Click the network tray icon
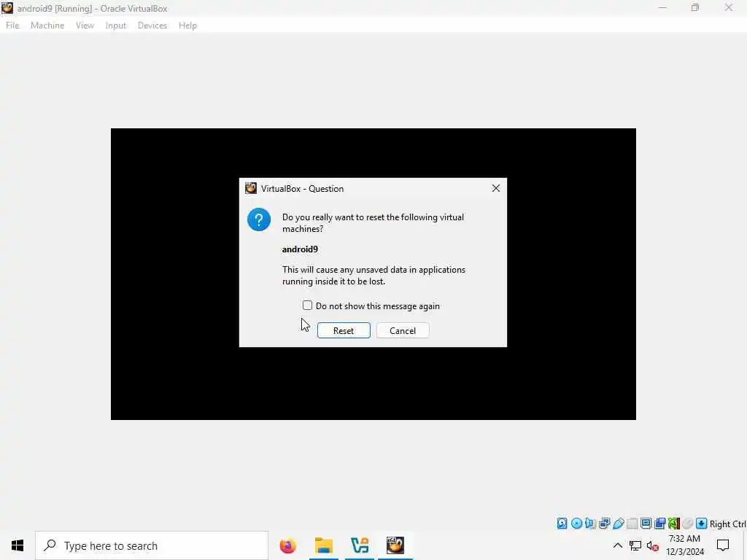 click(635, 545)
